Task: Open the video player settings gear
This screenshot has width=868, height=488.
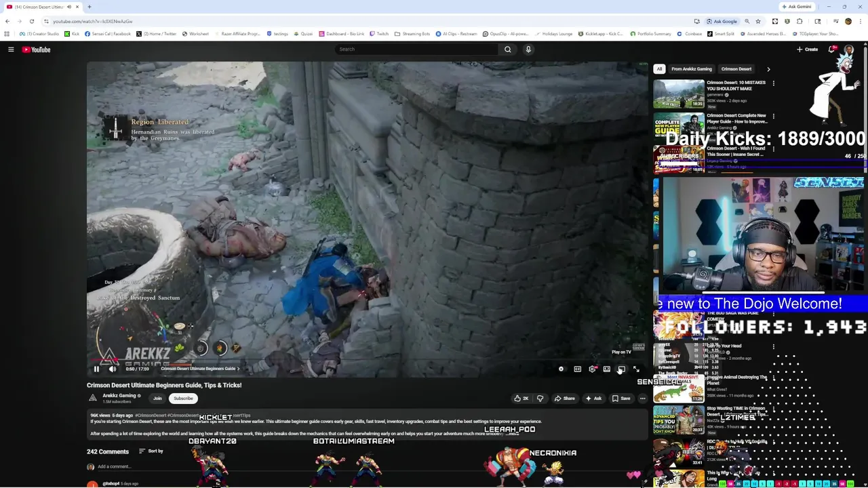Action: (x=592, y=369)
